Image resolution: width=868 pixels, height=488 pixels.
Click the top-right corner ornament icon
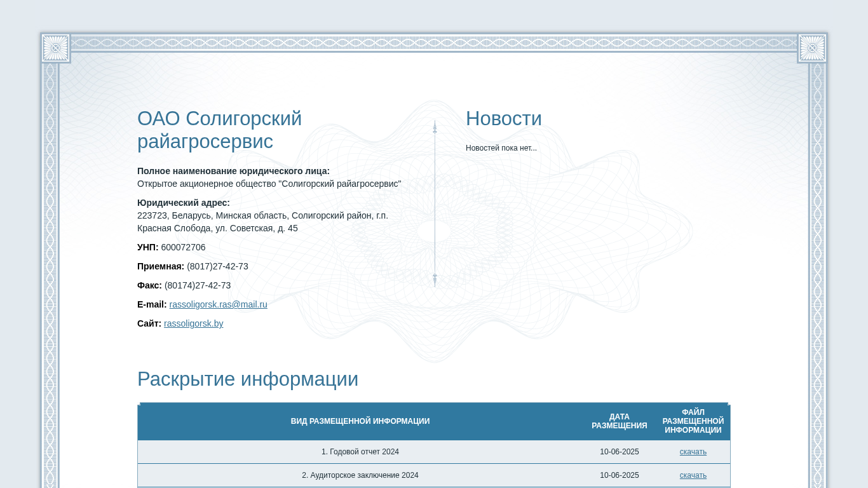(x=812, y=48)
